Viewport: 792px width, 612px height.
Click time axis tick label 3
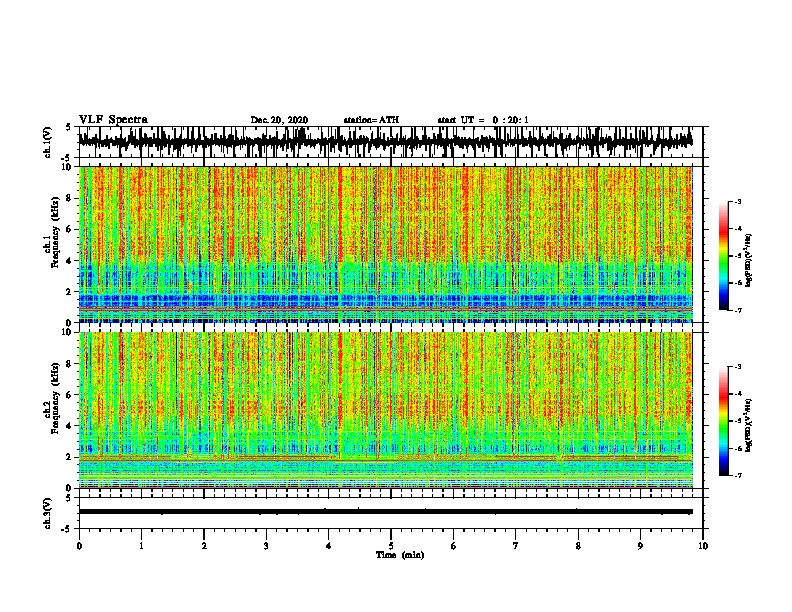pos(266,546)
